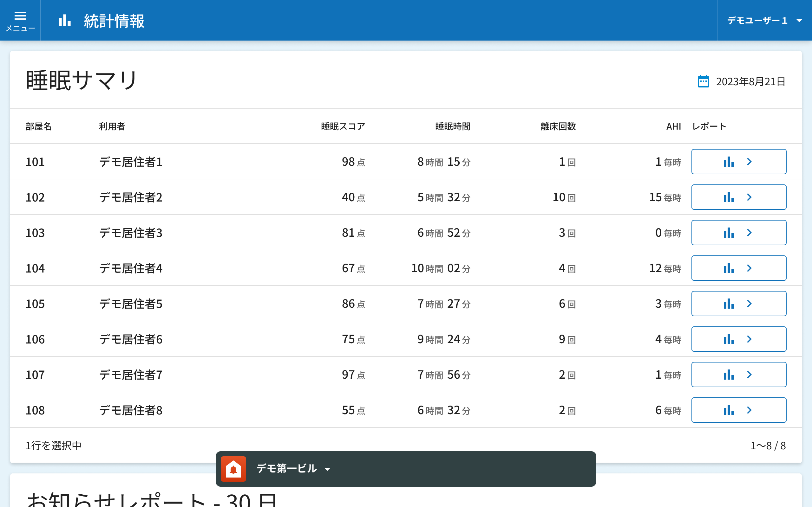Open report button for デモ居住者6
This screenshot has width=812, height=507.
[x=738, y=339]
